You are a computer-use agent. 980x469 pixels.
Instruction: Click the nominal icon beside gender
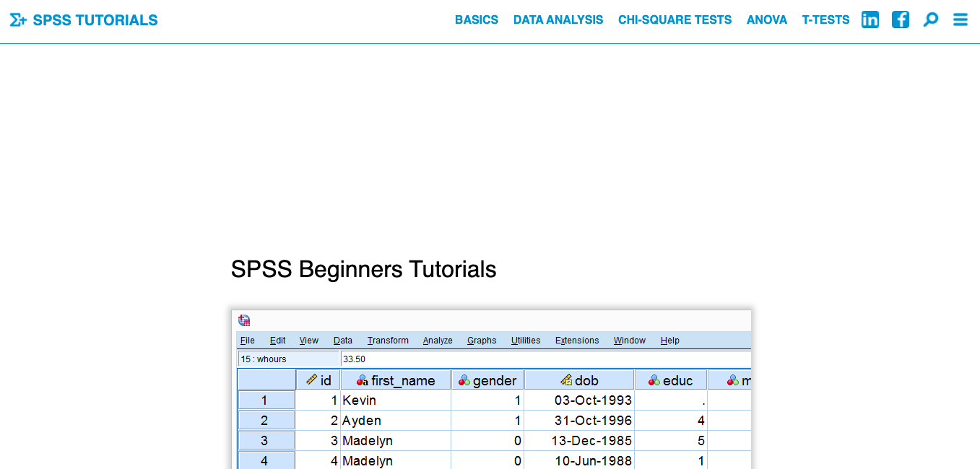[x=464, y=380]
